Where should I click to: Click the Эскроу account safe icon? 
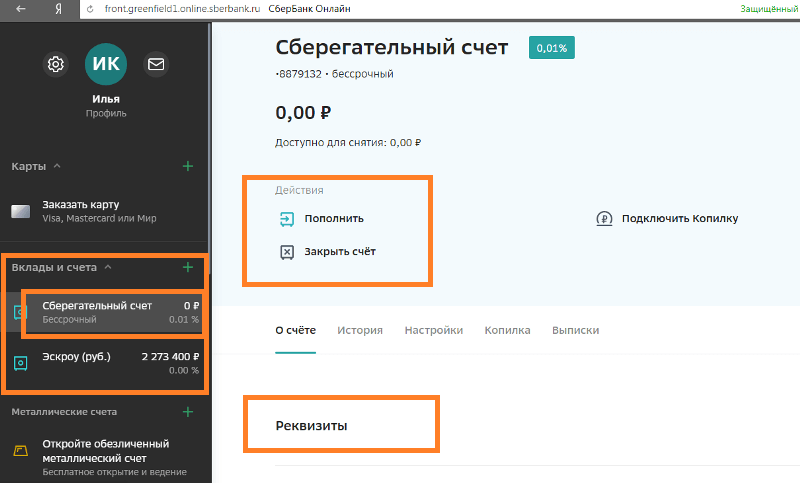point(20,363)
